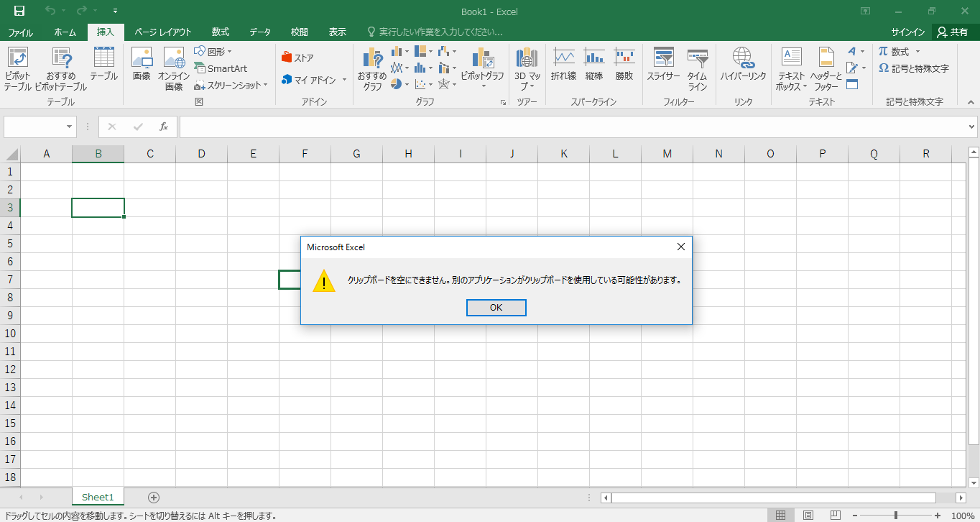Insert a scatter or bubble chart
Image resolution: width=980 pixels, height=522 pixels.
click(424, 84)
